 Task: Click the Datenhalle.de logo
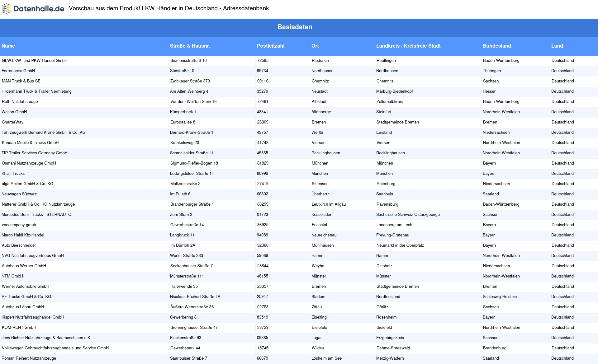pos(33,9)
